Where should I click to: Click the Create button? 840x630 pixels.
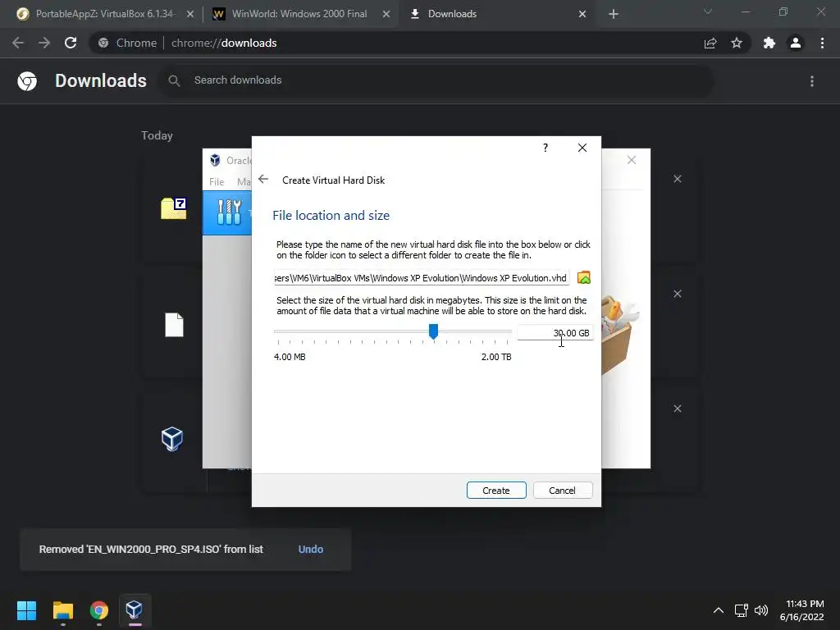click(496, 491)
